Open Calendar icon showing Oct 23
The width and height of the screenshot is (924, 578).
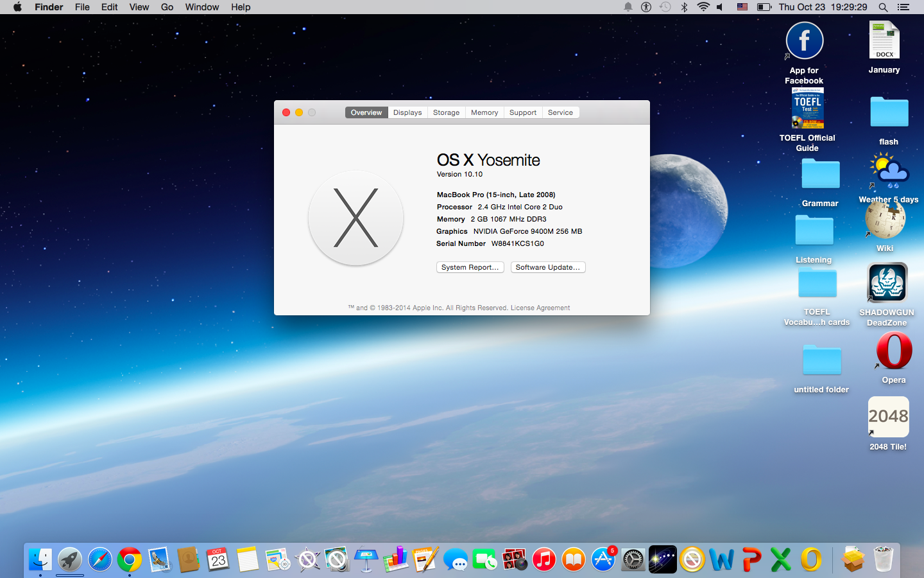(x=218, y=560)
